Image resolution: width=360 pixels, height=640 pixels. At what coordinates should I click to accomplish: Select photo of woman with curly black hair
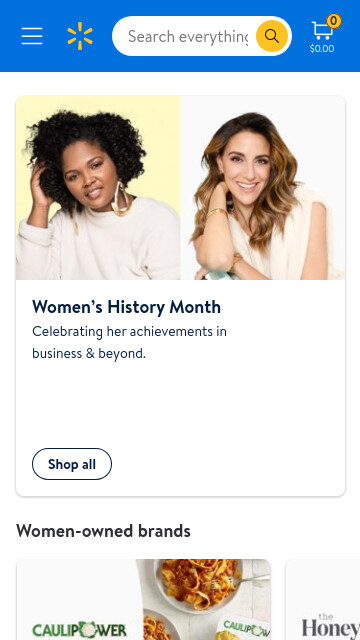point(98,188)
